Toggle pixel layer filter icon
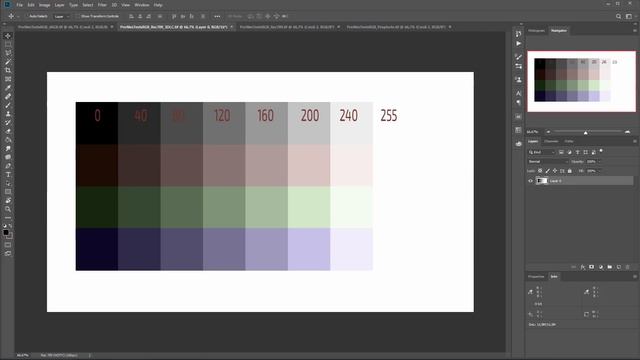 point(561,152)
